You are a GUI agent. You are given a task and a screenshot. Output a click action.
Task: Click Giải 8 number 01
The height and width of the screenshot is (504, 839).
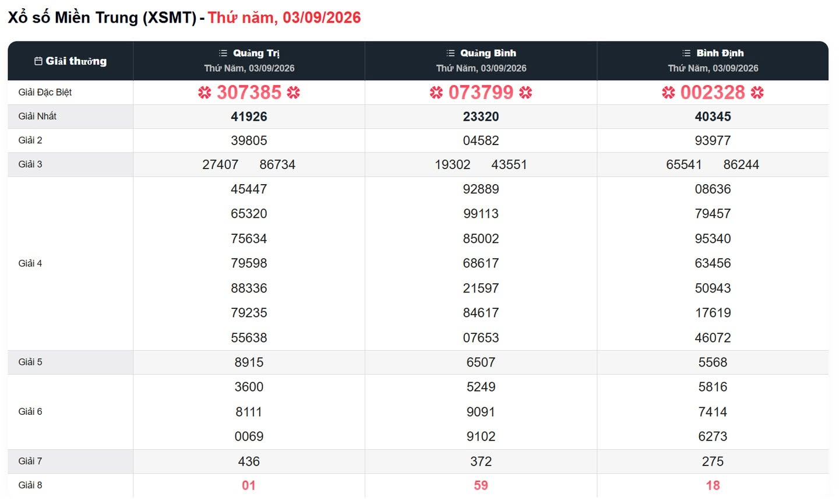tap(249, 485)
